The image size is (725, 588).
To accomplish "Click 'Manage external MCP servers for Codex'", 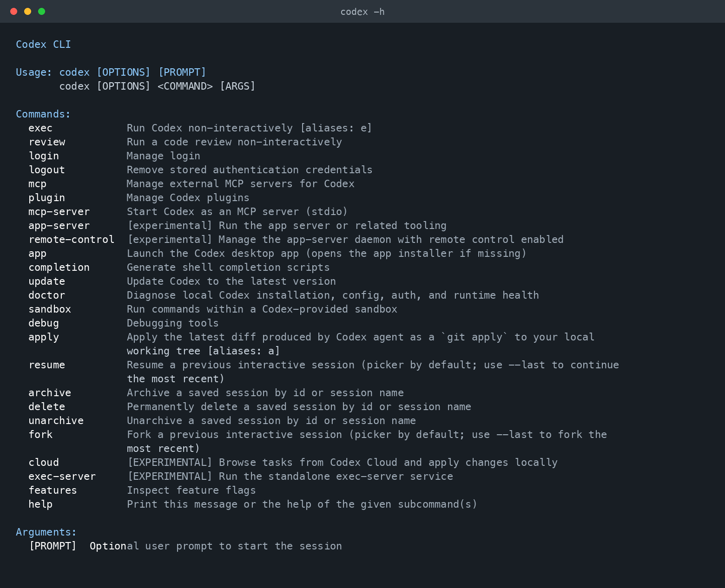I will (x=241, y=184).
